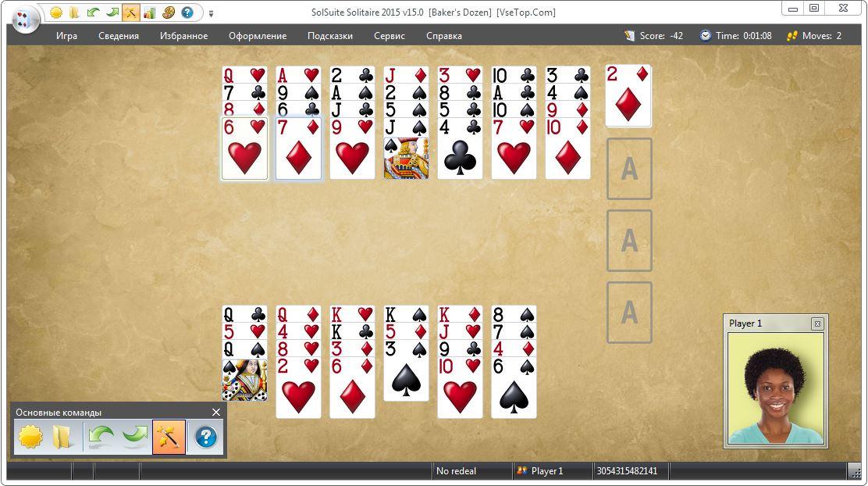Close the Основные команды panel
This screenshot has height=486, width=868.
(x=216, y=413)
